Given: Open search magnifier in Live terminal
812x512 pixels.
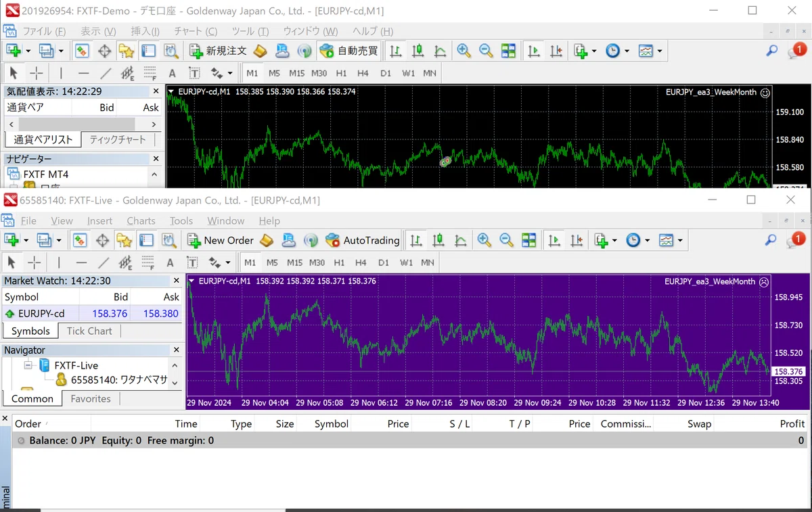Looking at the screenshot, I should tap(771, 239).
